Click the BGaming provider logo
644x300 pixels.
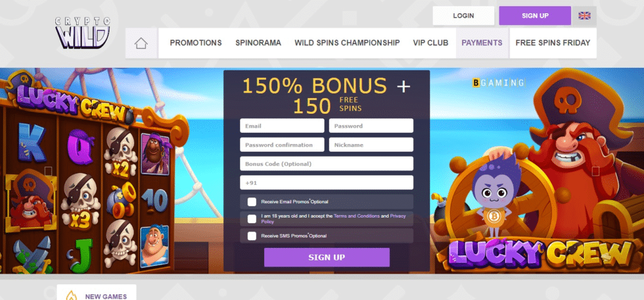498,83
